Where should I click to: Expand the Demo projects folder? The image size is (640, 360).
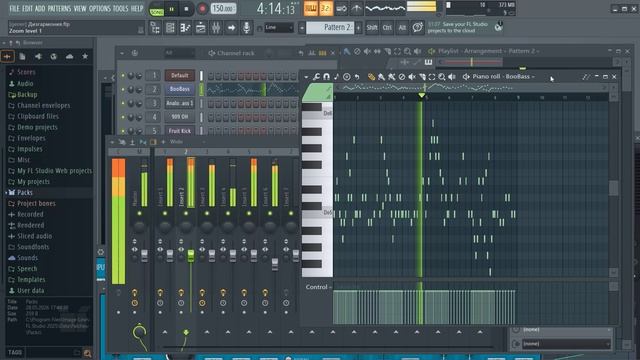pyautogui.click(x=37, y=127)
